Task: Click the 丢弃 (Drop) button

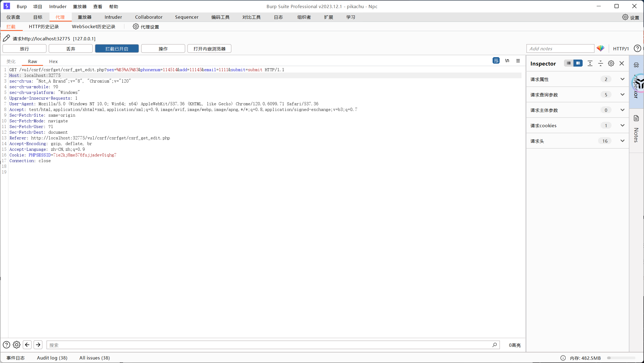Action: tap(71, 49)
